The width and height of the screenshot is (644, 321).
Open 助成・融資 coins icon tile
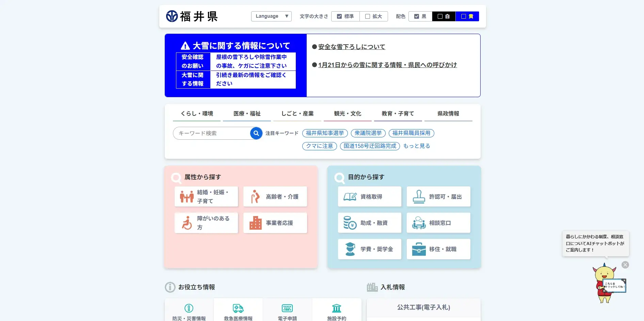tap(350, 223)
